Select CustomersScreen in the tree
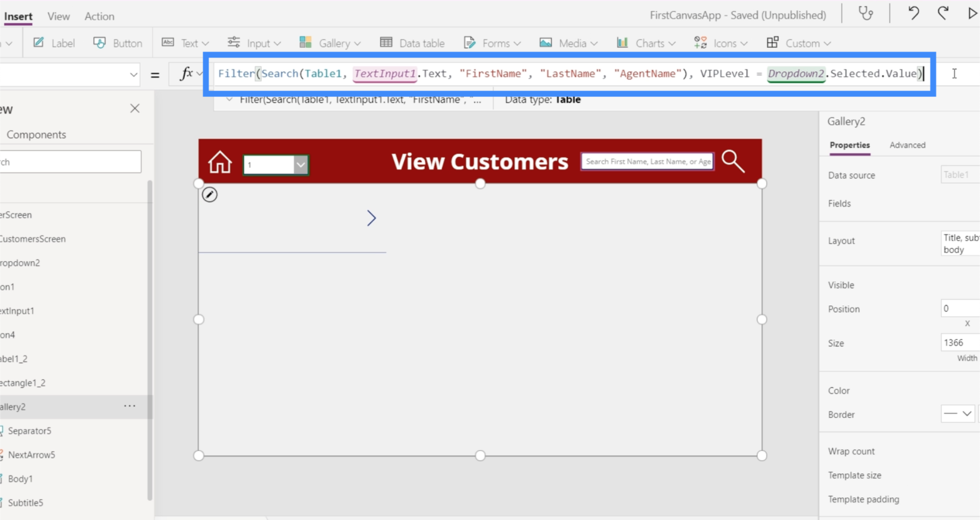The width and height of the screenshot is (980, 520). click(33, 239)
